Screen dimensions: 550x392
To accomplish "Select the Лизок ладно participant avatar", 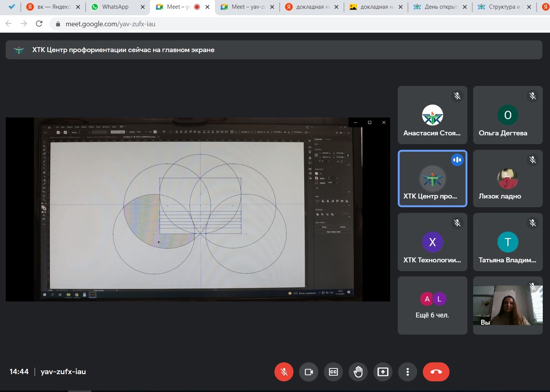I will click(508, 179).
